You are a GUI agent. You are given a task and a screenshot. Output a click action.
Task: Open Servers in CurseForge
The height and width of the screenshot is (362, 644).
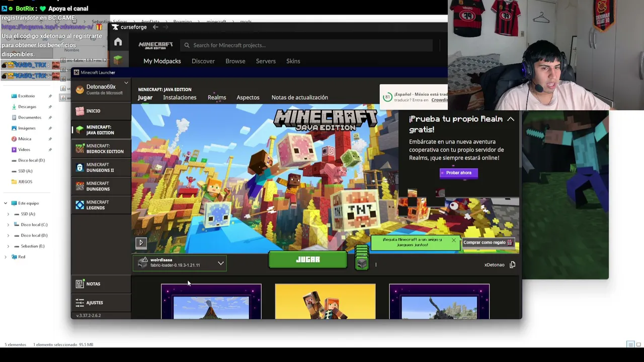266,61
